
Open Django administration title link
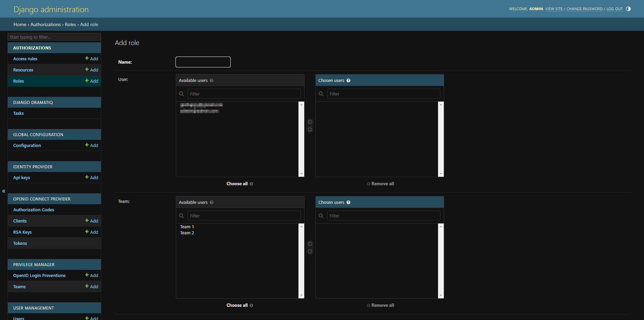tap(51, 9)
